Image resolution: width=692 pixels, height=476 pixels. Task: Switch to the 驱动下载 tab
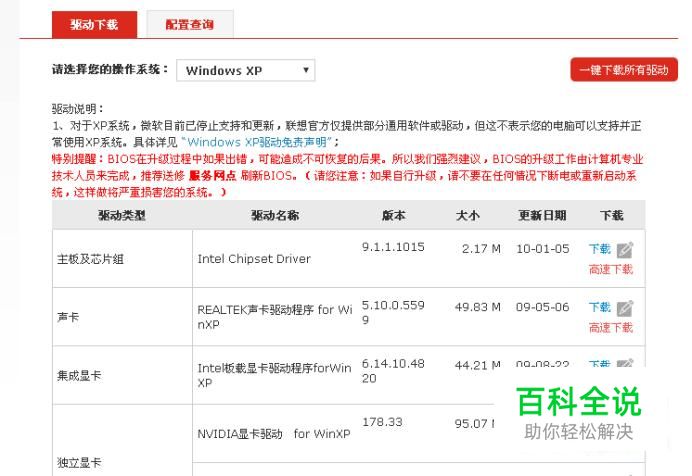[94, 25]
